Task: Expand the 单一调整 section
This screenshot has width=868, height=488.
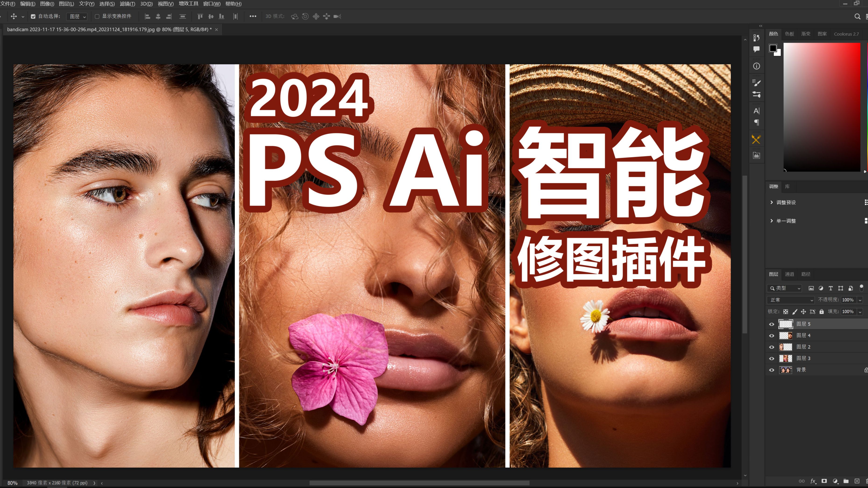Action: click(x=772, y=221)
